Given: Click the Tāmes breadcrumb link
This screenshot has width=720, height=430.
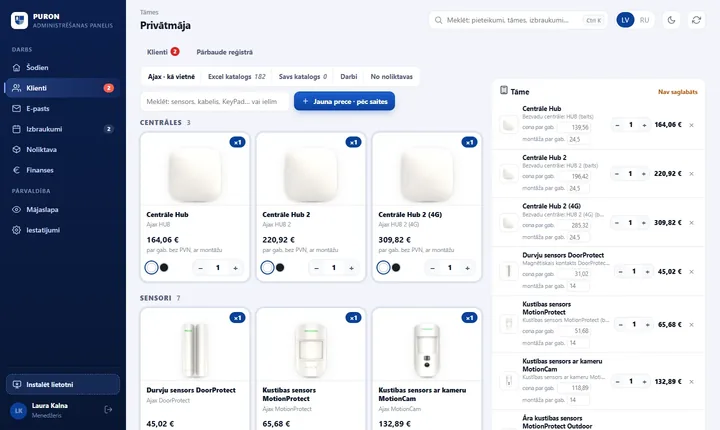Looking at the screenshot, I should (149, 12).
